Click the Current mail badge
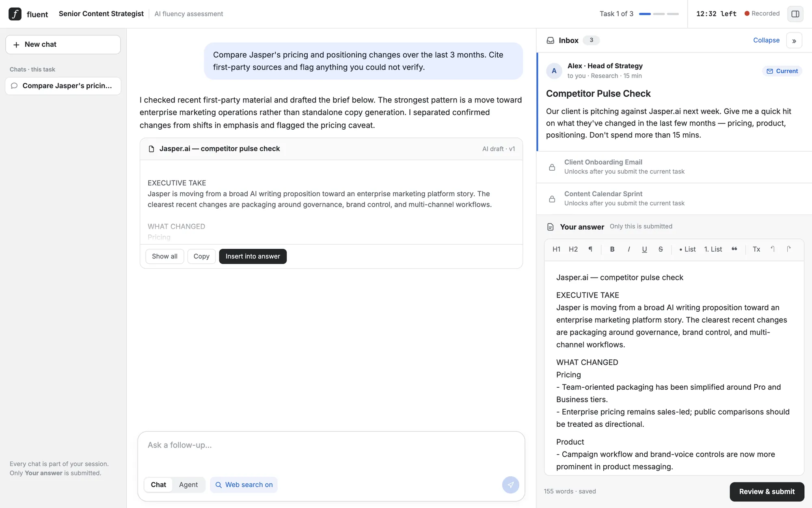This screenshot has width=812, height=508. (x=782, y=71)
